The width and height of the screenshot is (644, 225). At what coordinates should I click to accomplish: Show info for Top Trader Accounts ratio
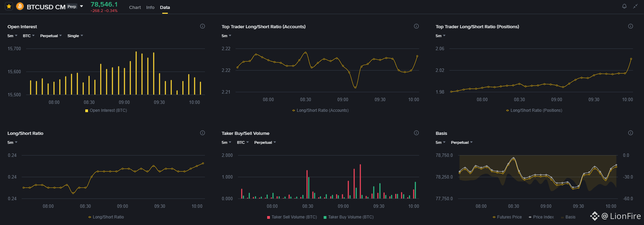click(416, 26)
